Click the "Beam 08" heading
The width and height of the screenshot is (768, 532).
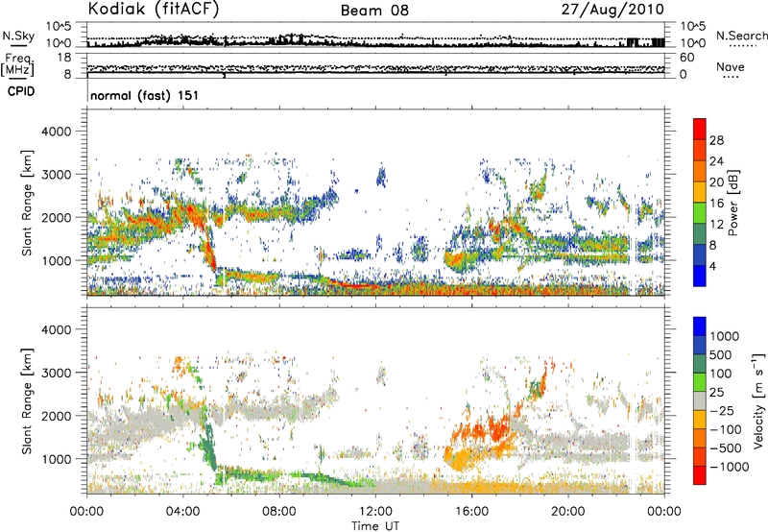(374, 11)
